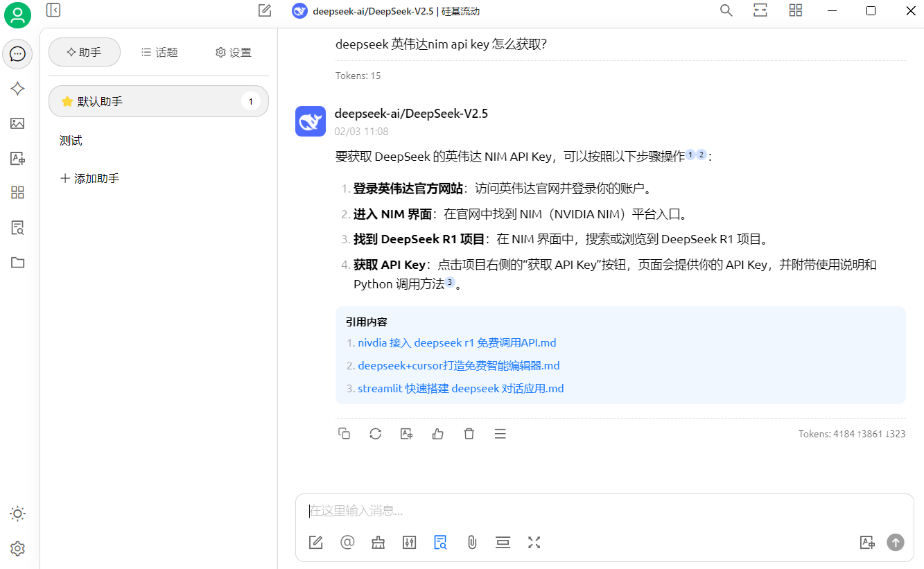Expand the input box fullscreen
The width and height of the screenshot is (924, 569).
point(534,543)
